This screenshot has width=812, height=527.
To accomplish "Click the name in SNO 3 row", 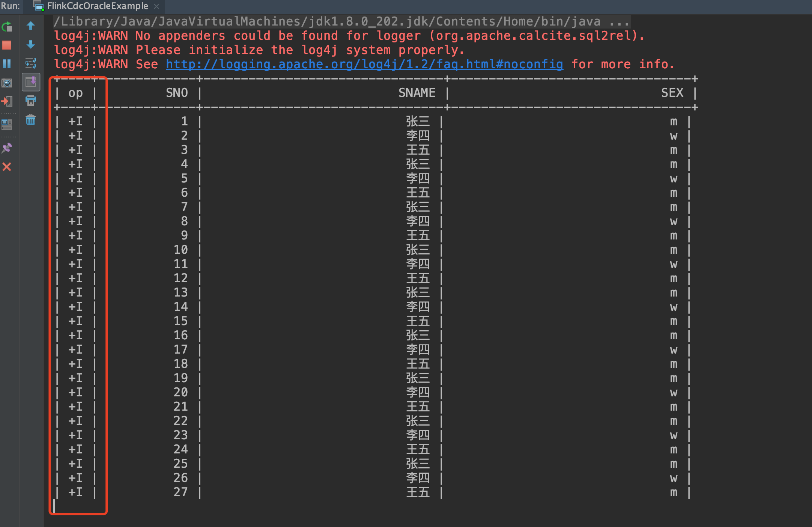I will (418, 150).
